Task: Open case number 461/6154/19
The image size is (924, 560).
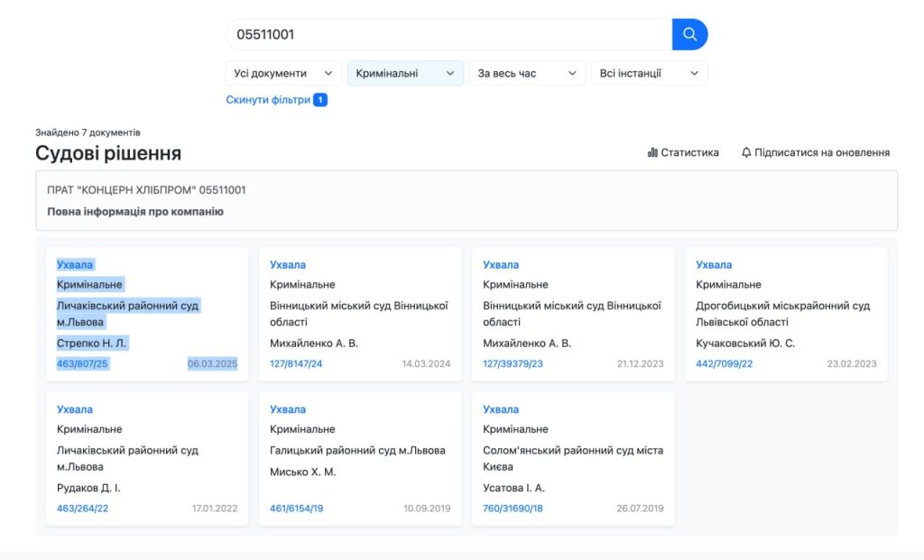Action: coord(296,509)
